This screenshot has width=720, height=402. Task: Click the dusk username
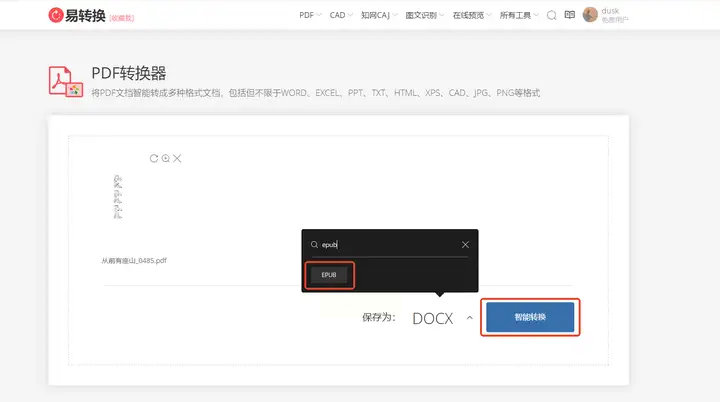pos(610,11)
